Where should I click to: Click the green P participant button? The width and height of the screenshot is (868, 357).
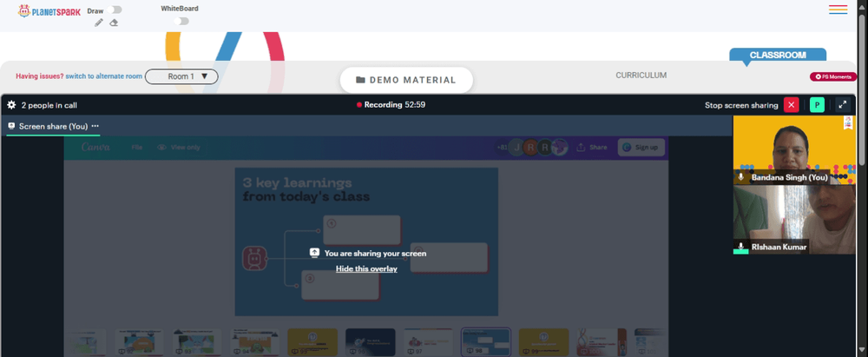817,105
